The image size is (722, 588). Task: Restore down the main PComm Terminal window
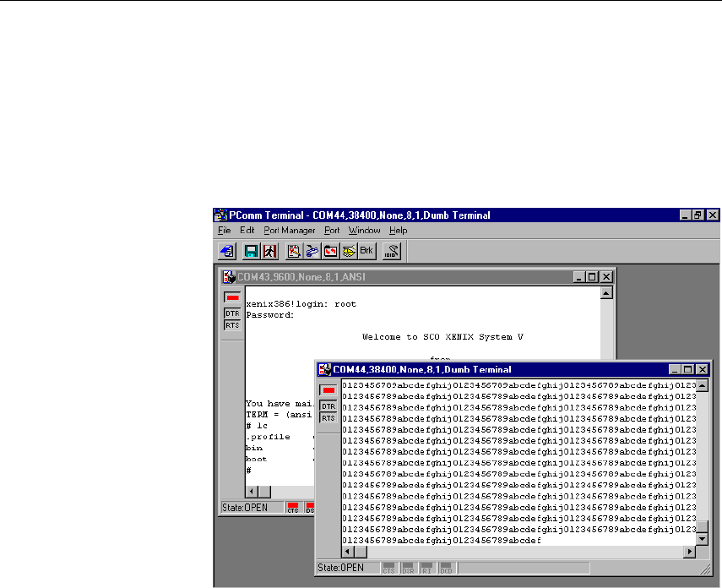[698, 215]
